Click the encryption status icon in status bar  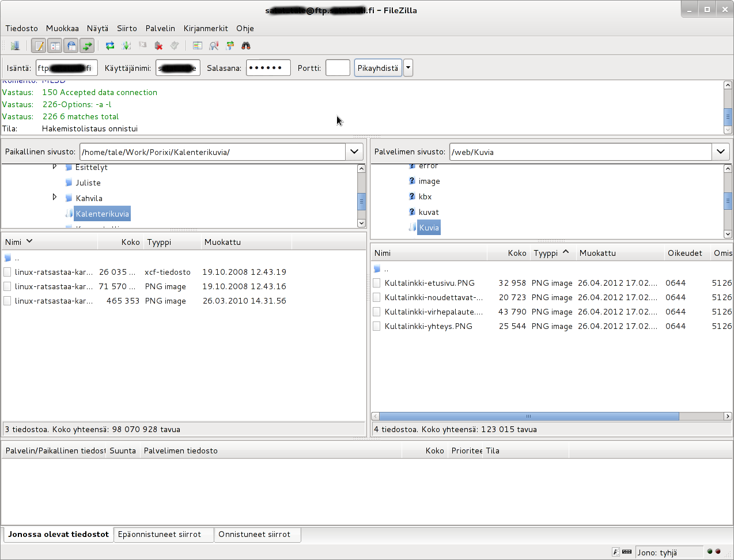click(616, 552)
